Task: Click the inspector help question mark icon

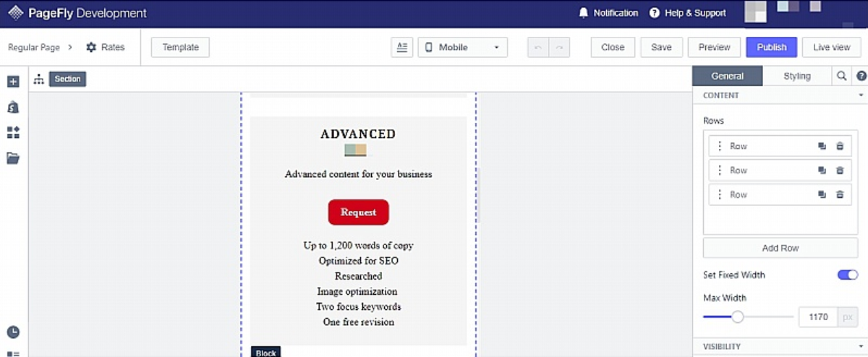Action: [x=861, y=76]
